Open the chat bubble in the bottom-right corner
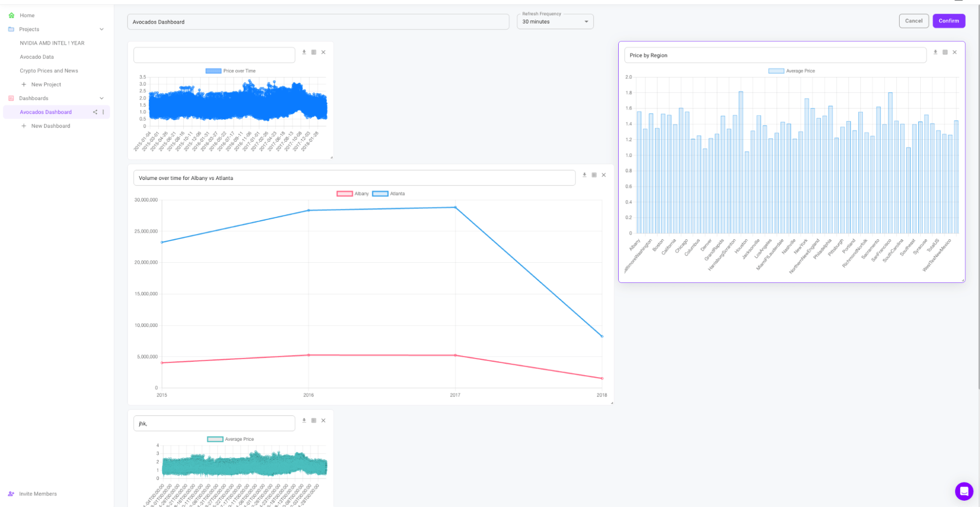The image size is (980, 507). point(964,491)
